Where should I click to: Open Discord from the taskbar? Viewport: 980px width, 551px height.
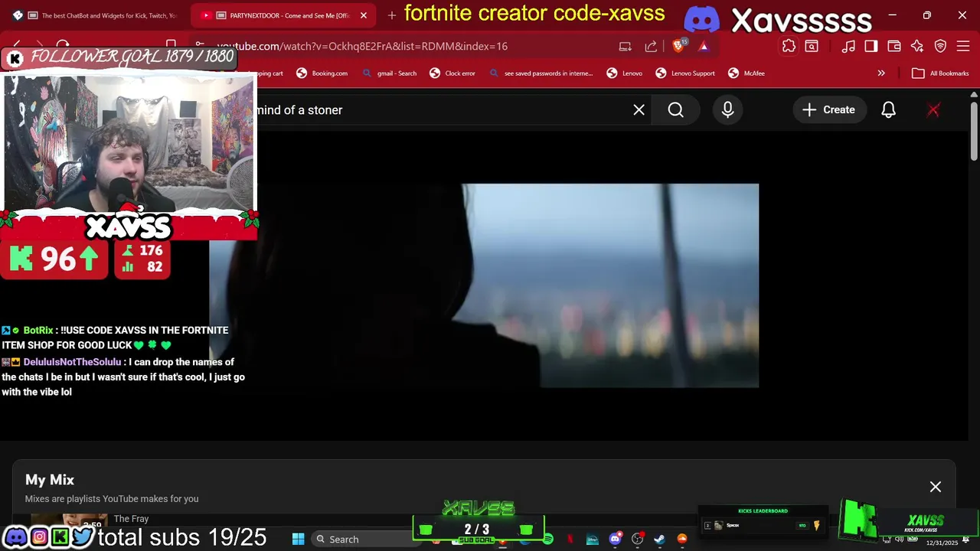coord(615,539)
